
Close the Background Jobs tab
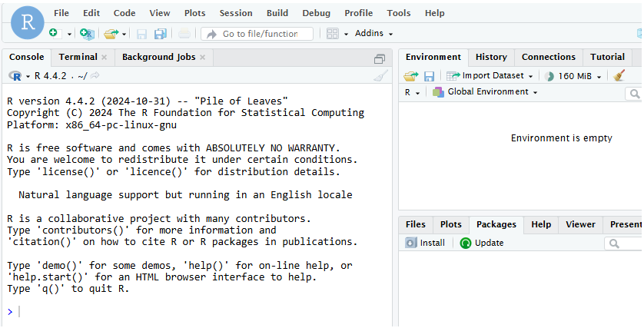[x=202, y=58]
